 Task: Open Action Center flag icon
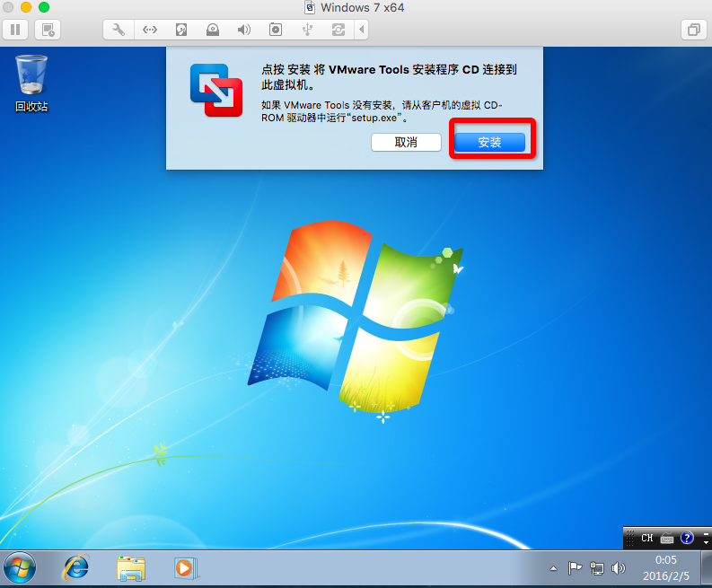point(575,568)
